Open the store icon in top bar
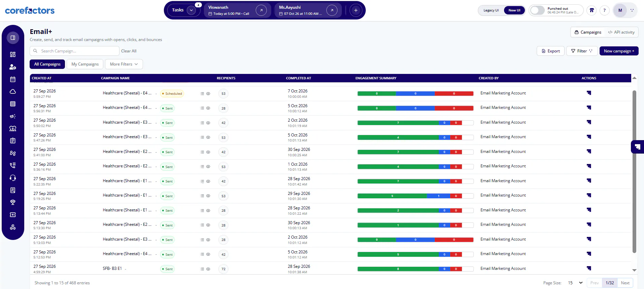This screenshot has height=289, width=644. (x=592, y=10)
